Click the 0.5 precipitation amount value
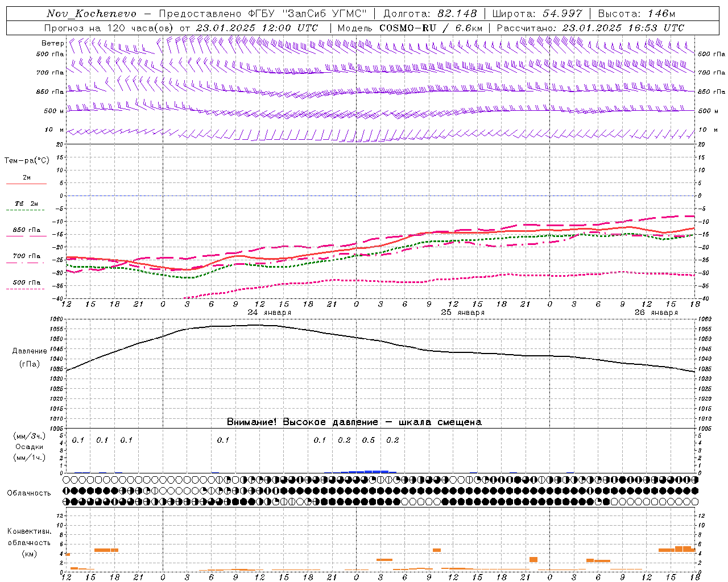 (x=369, y=440)
